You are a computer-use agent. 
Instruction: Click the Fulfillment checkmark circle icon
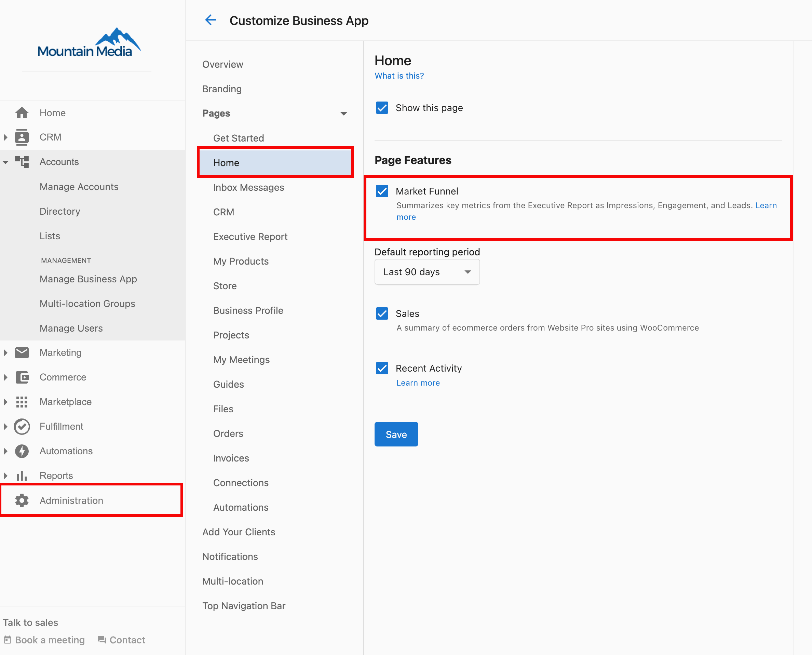click(x=22, y=426)
